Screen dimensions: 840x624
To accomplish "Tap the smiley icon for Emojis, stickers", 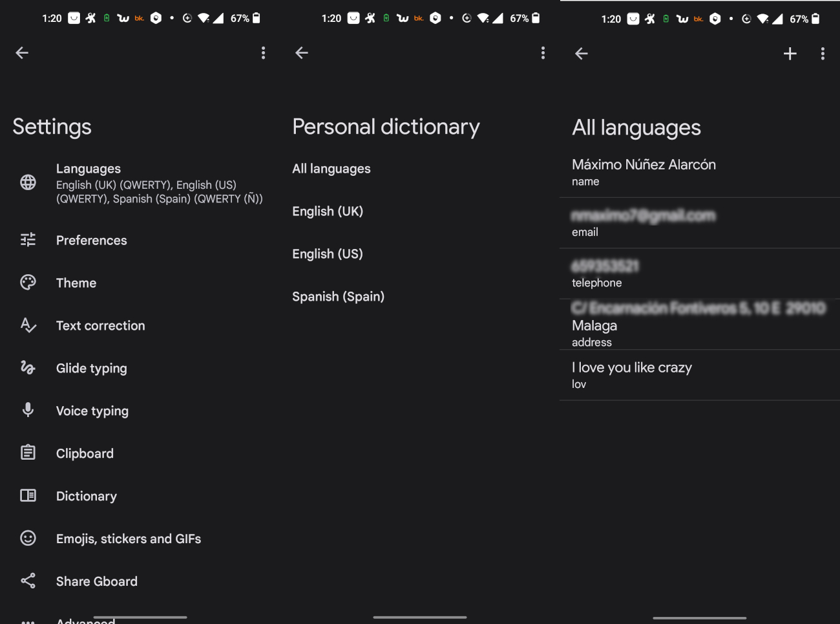I will pyautogui.click(x=28, y=538).
